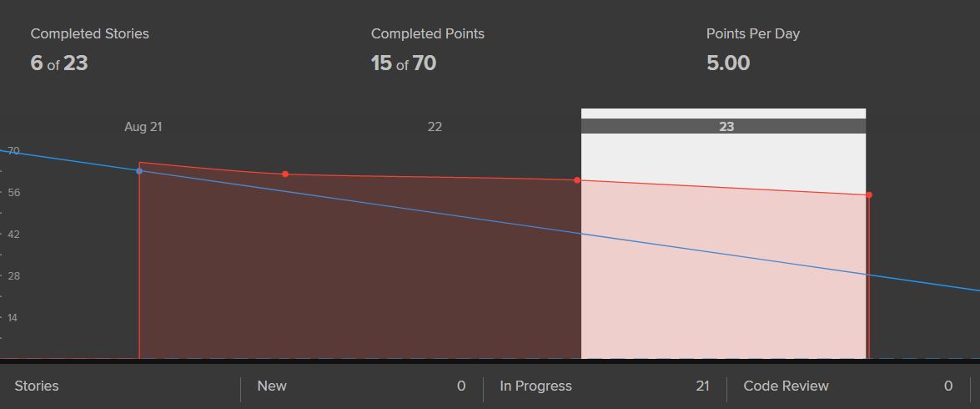This screenshot has height=409, width=980.
Task: Click the red data point ending day 23
Action: click(x=869, y=195)
